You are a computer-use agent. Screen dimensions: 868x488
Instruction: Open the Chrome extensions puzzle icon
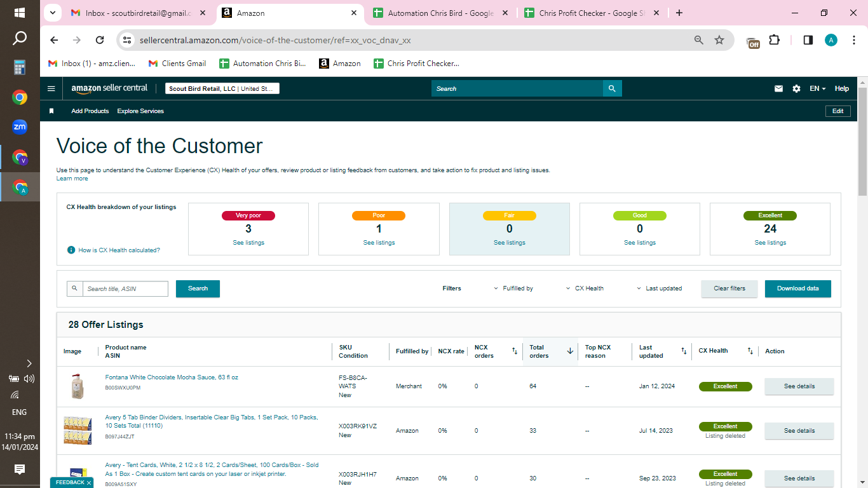[x=774, y=40]
